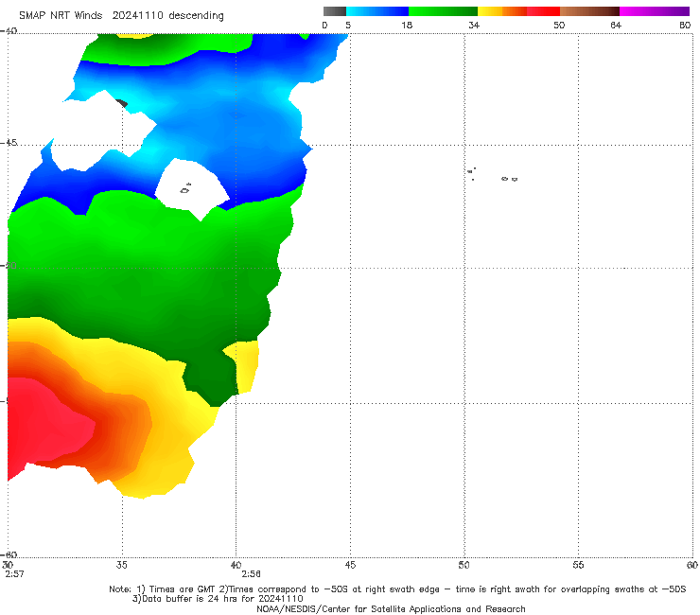Click the island outline inside the white gap
The image size is (700, 615).
click(x=185, y=188)
